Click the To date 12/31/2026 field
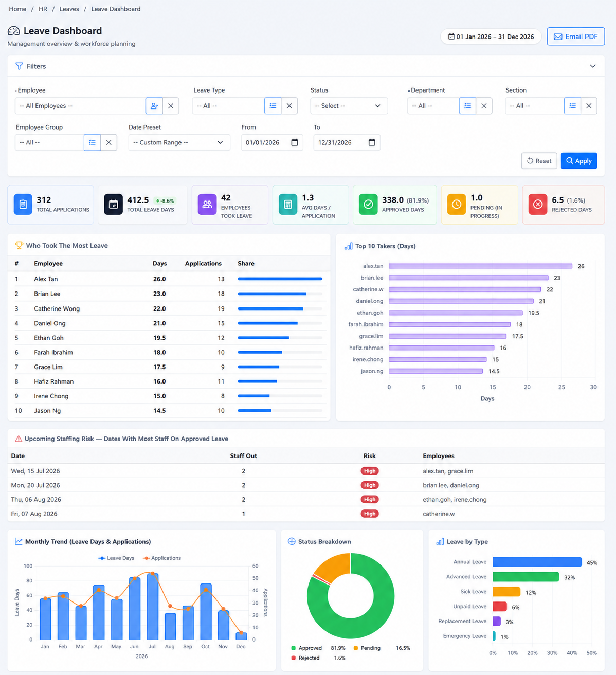The height and width of the screenshot is (675, 616). click(x=347, y=142)
